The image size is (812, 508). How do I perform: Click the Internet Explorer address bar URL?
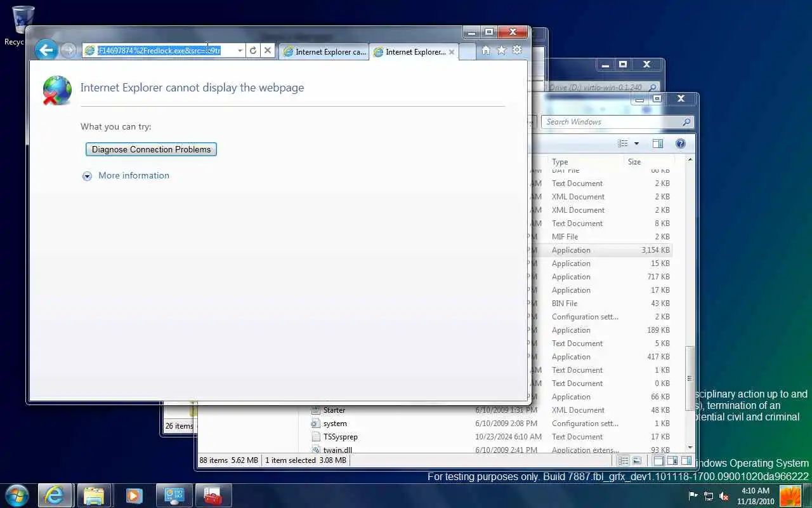point(159,50)
